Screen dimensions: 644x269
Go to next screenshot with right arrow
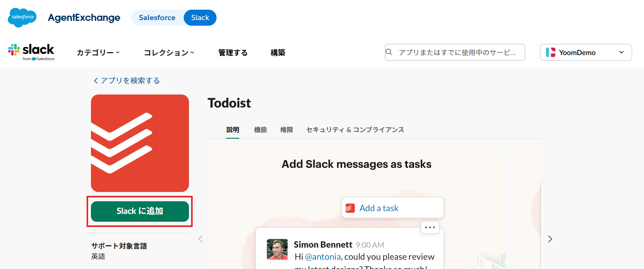click(x=550, y=239)
